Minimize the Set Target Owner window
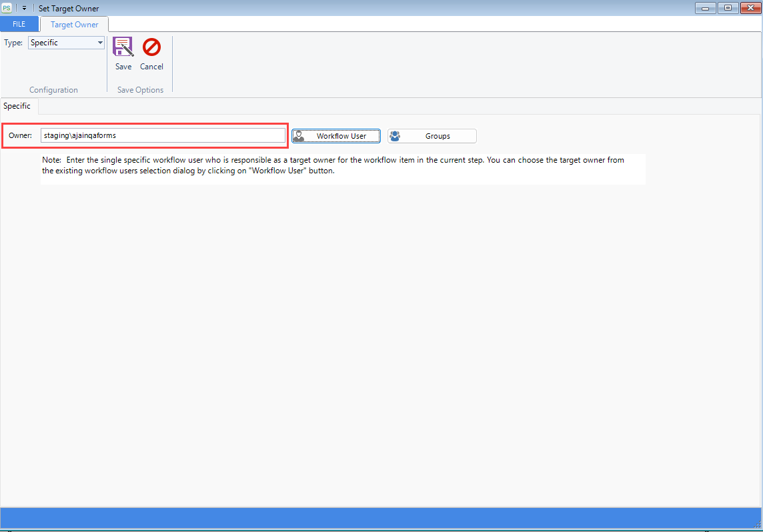 [707, 8]
